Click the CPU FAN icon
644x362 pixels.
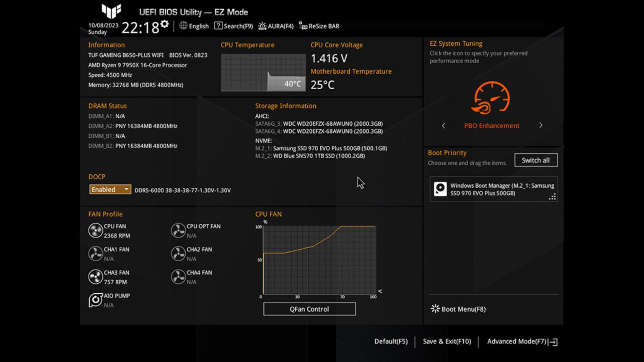[96, 230]
